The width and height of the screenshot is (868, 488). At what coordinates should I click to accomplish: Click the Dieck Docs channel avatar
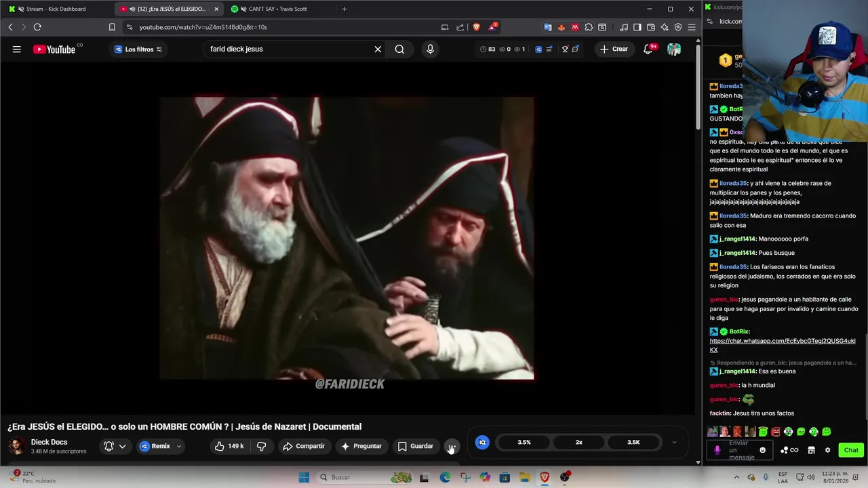[x=17, y=446]
